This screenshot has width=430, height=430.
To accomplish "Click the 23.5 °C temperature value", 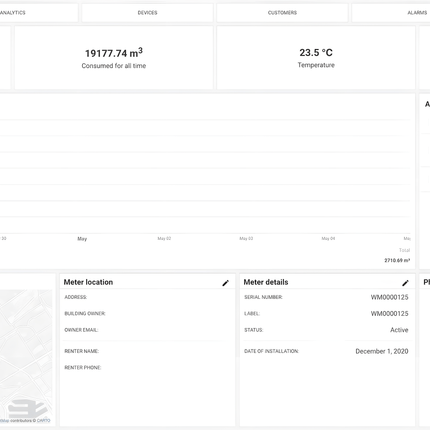I will pos(316,52).
